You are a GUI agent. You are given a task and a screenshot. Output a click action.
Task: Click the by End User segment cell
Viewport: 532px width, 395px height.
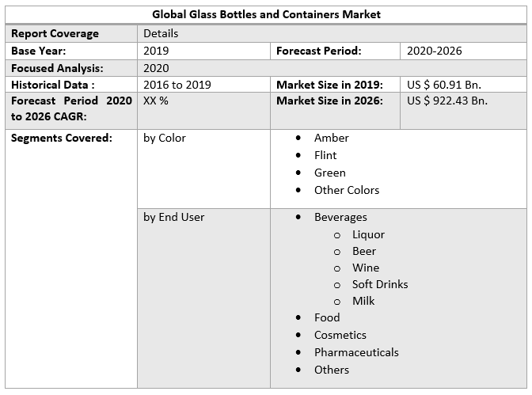(x=173, y=217)
